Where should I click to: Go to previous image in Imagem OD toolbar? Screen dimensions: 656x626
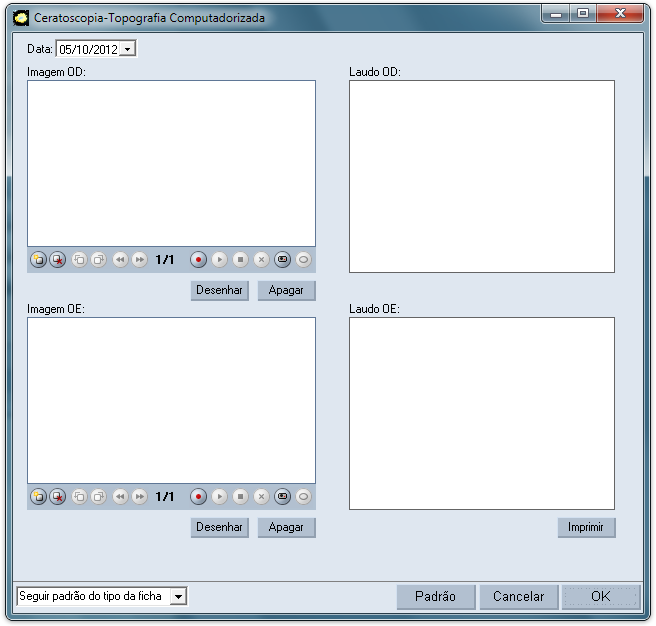pyautogui.click(x=120, y=260)
